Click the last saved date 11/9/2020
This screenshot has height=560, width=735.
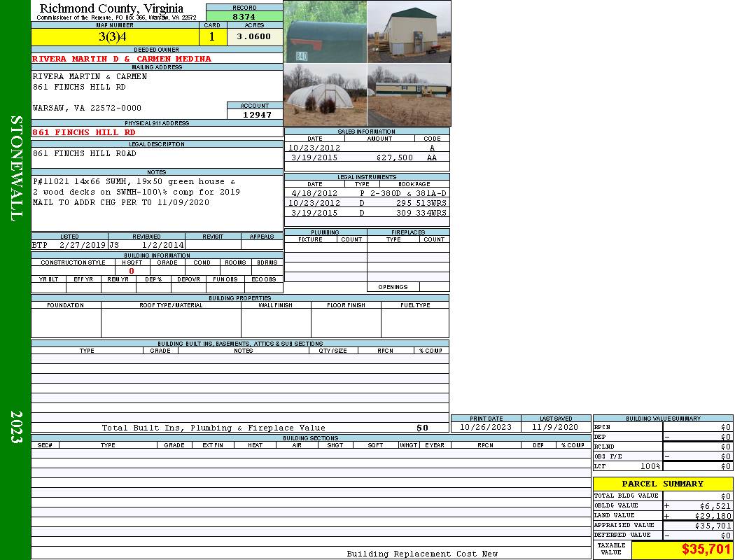555,427
